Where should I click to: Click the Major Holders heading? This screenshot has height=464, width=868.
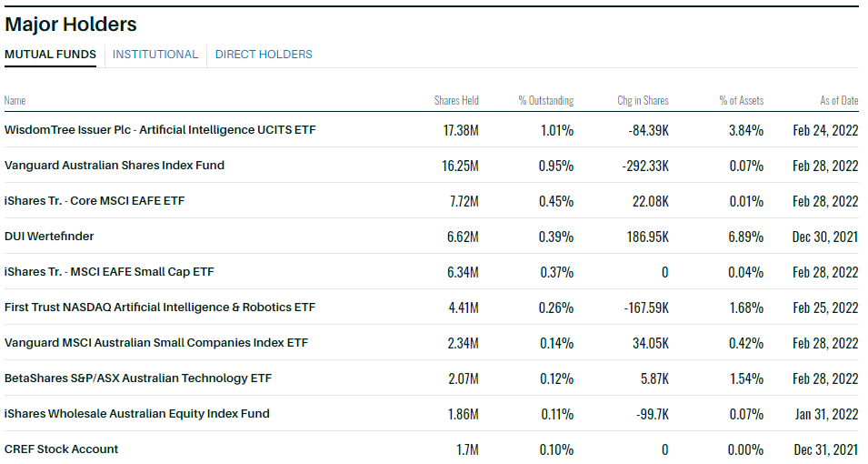tap(71, 25)
